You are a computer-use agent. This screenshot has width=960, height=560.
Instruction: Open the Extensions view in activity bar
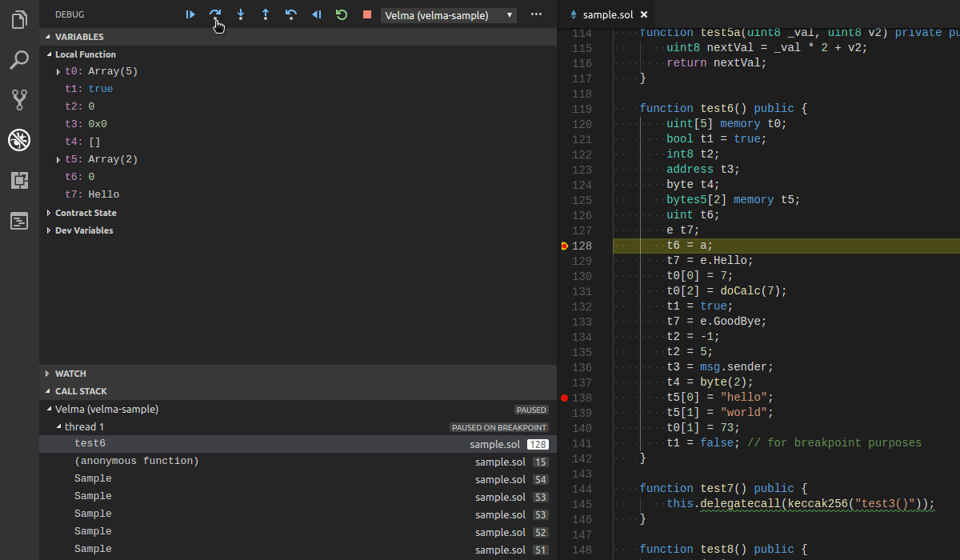tap(19, 181)
